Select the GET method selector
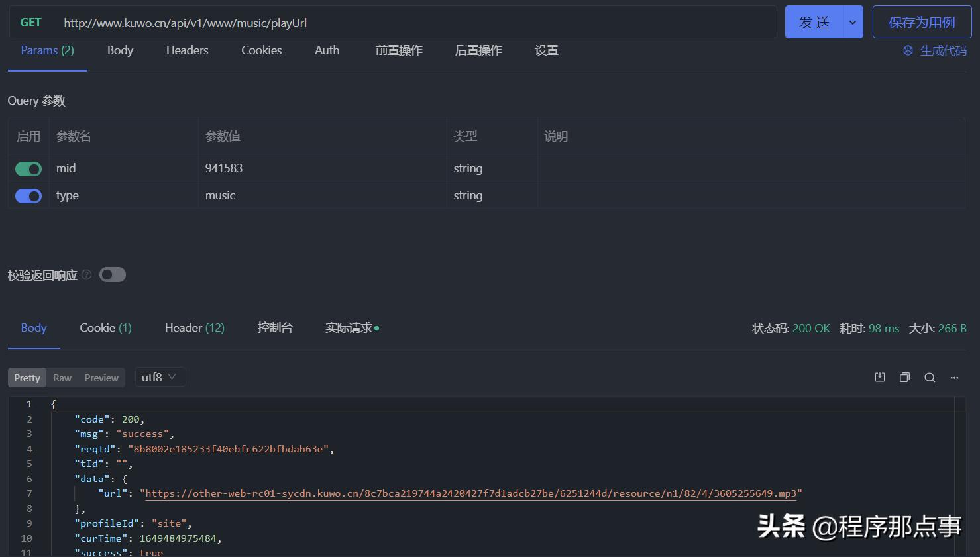The image size is (980, 557). click(x=30, y=22)
